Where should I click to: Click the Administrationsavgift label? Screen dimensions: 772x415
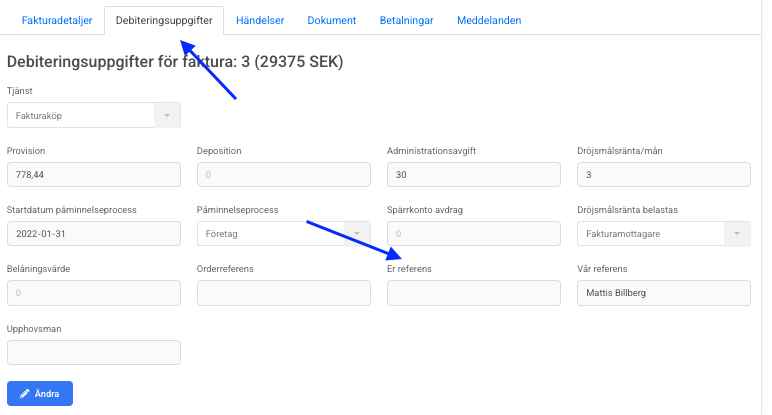(431, 151)
